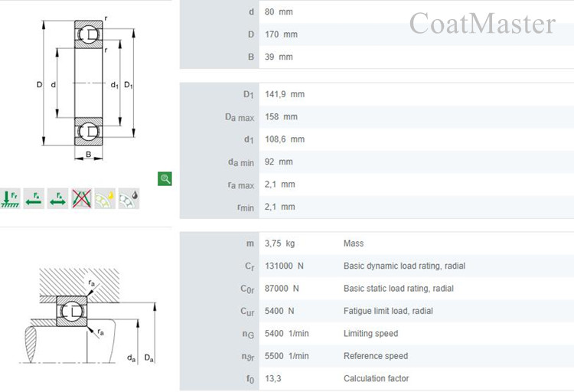This screenshot has width=574, height=392.
Task: Click 'Fatigue limit load, radial' text
Action: [388, 311]
